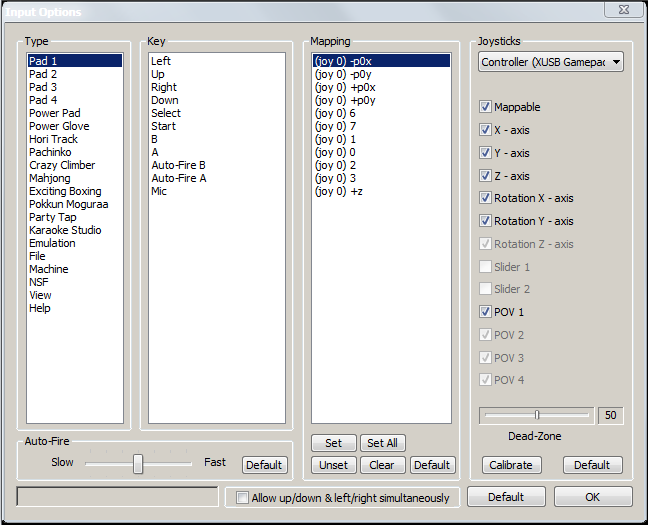This screenshot has width=648, height=525.
Task: Select mapping (joy 0) +z
Action: [x=381, y=191]
